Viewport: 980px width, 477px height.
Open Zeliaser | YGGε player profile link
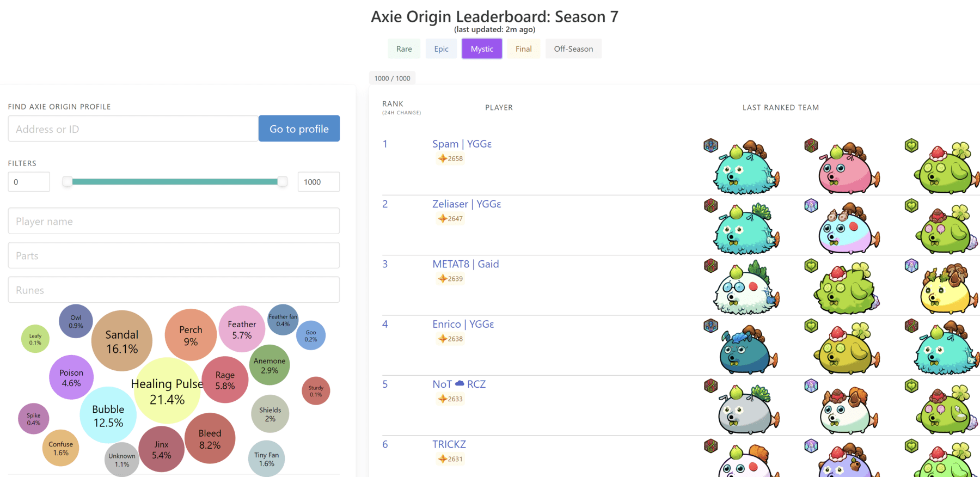pos(467,204)
